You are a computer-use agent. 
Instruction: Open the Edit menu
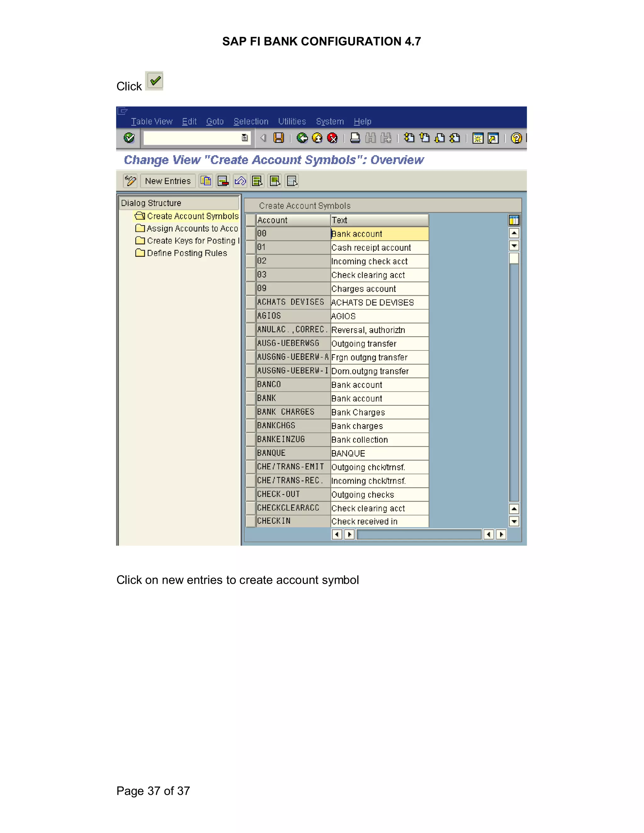[x=189, y=121]
